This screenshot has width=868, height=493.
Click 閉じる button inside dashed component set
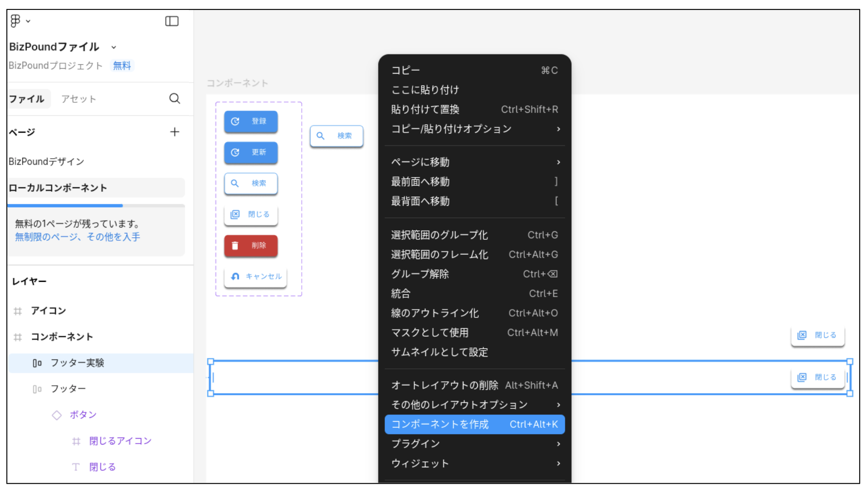tap(251, 215)
